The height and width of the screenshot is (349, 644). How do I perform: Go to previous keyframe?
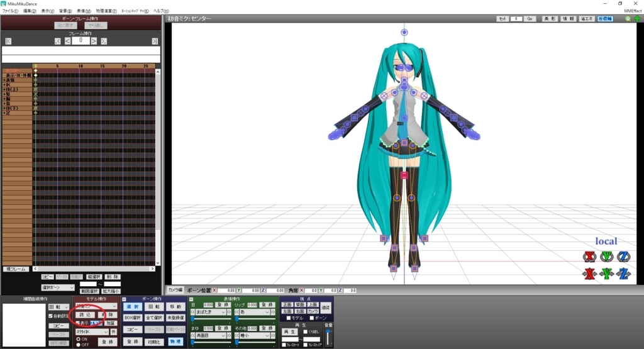tap(57, 41)
